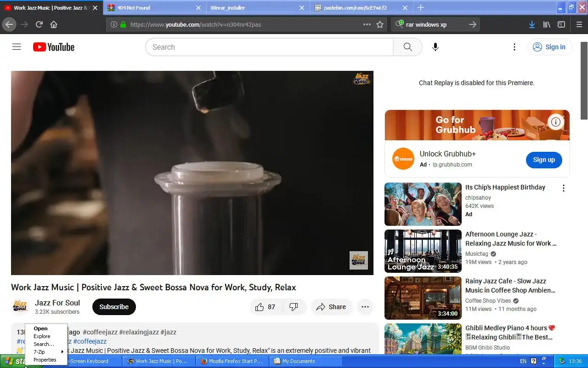This screenshot has height=368, width=588.
Task: Choose Search... in the context menu
Action: (x=46, y=344)
